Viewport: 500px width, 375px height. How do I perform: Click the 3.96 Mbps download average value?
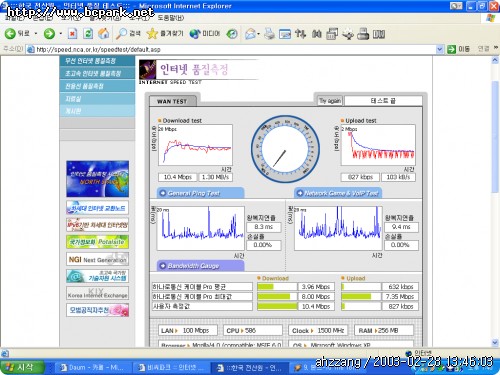(x=316, y=287)
